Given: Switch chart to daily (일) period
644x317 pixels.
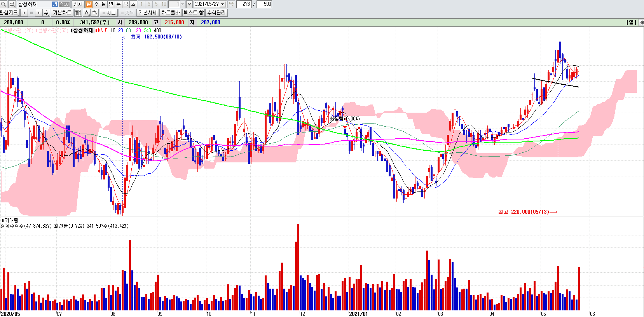Looking at the screenshot, I should click(89, 4).
